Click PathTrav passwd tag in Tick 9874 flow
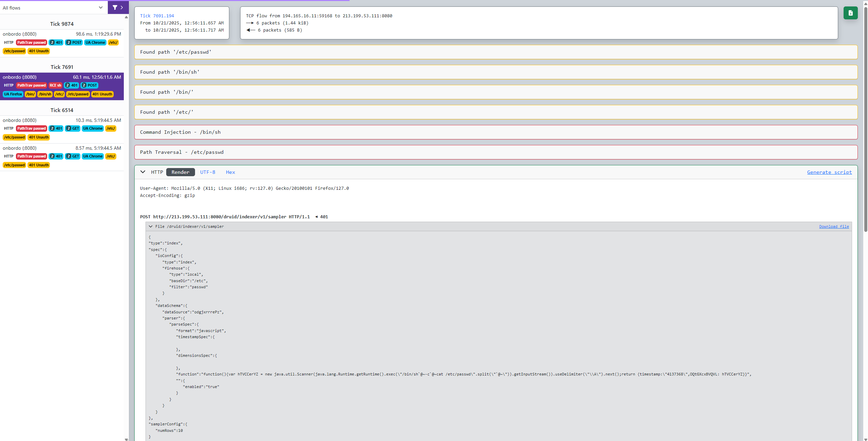Image resolution: width=868 pixels, height=441 pixels. [31, 43]
